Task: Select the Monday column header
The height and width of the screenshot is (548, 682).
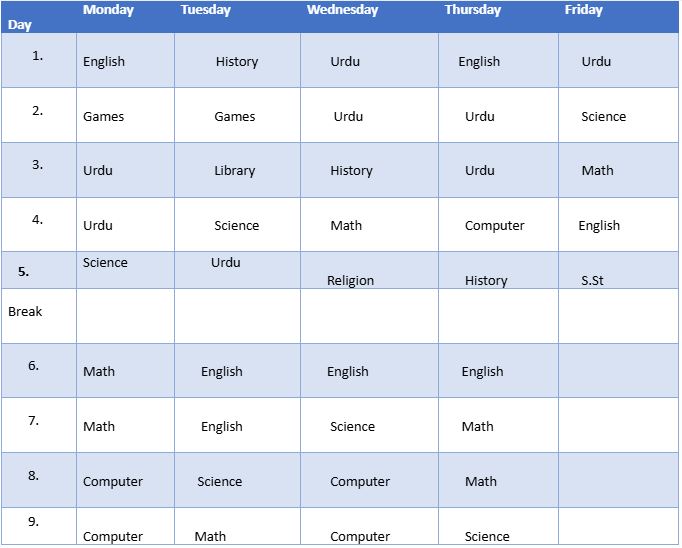Action: coord(125,17)
